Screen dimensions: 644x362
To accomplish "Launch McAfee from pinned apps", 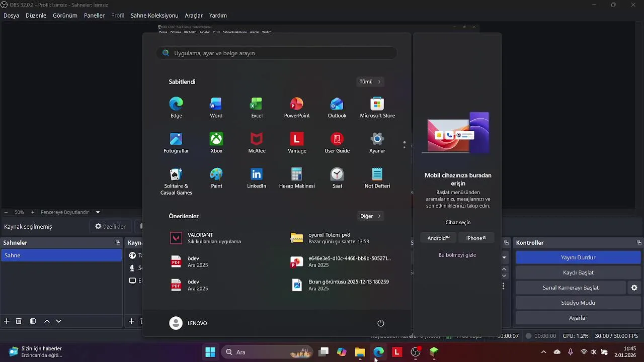I will point(257,143).
